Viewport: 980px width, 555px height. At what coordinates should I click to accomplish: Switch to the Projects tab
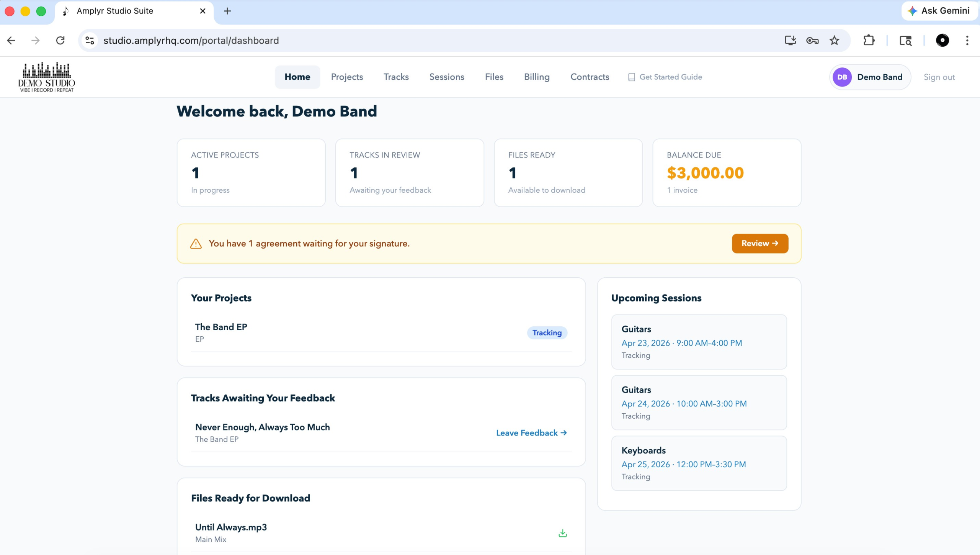click(x=346, y=77)
